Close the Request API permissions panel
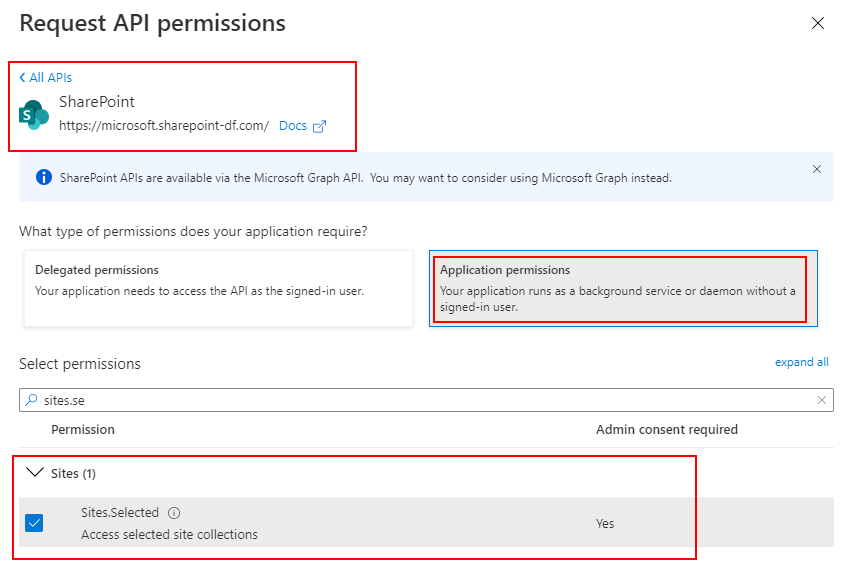The width and height of the screenshot is (843, 584). pos(818,23)
